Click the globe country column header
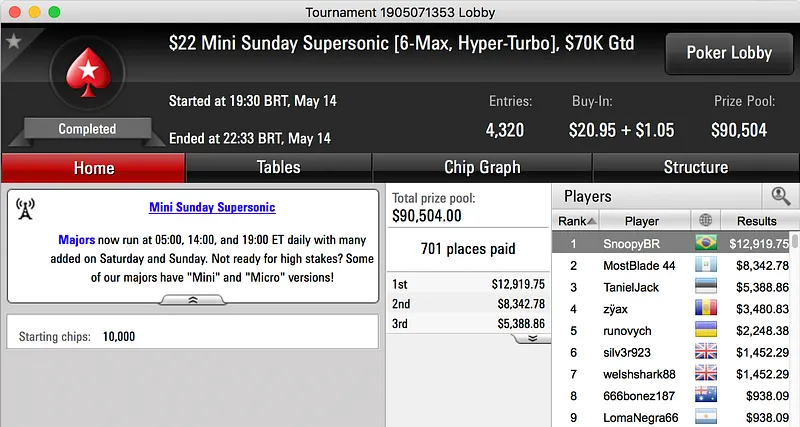Viewport: 800px width, 427px height. click(708, 221)
